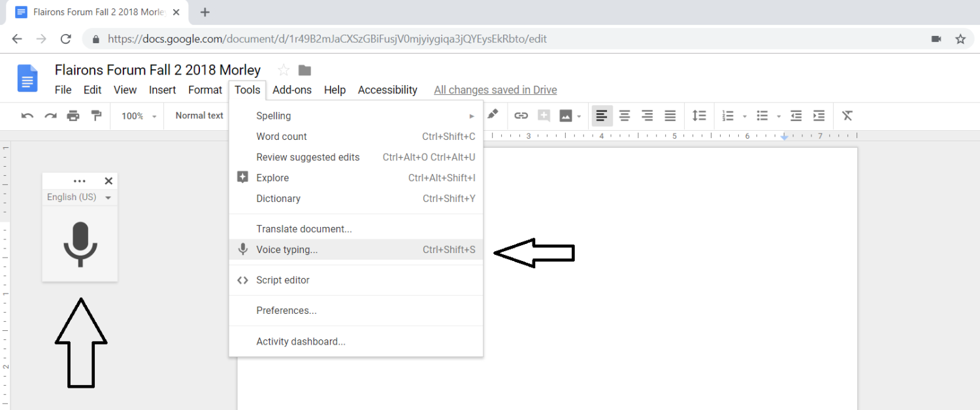Justify the text alignment
980x410 pixels.
(670, 116)
